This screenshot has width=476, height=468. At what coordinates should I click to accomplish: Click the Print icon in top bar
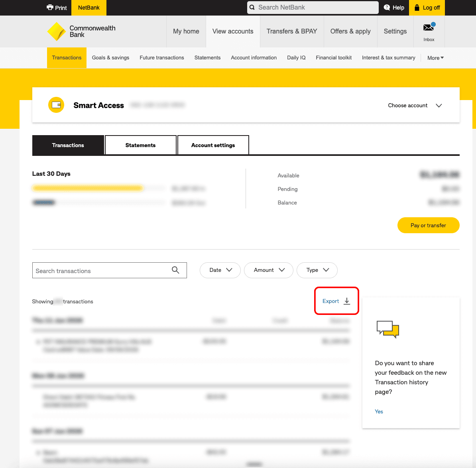50,7
